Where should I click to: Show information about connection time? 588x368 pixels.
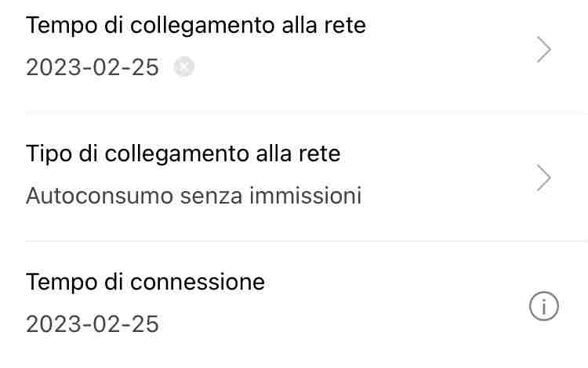(544, 307)
